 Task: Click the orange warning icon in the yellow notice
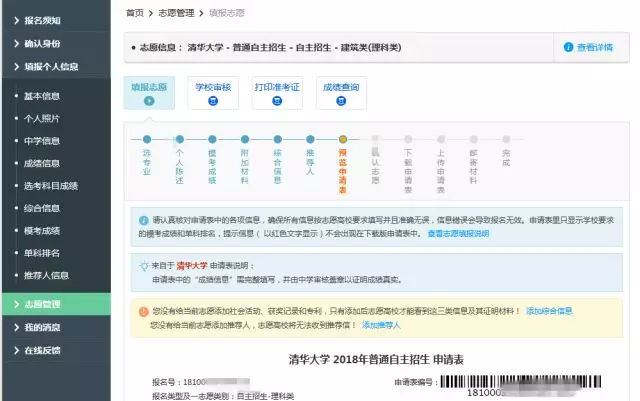click(x=144, y=312)
